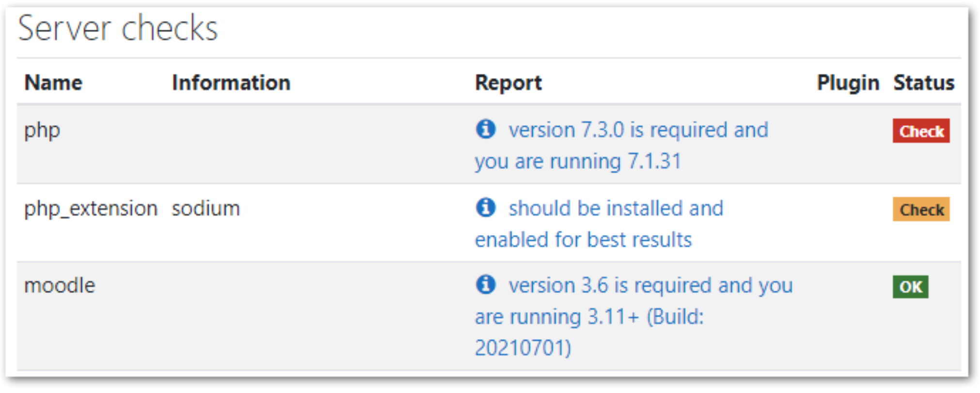Click the orange Check status badge

921,210
